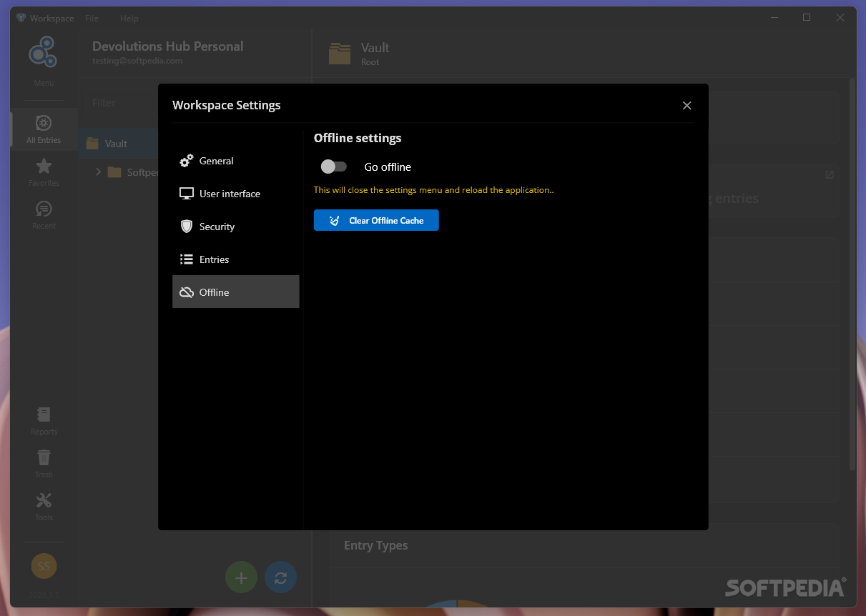Click the list icon beside Entries

[x=187, y=259]
